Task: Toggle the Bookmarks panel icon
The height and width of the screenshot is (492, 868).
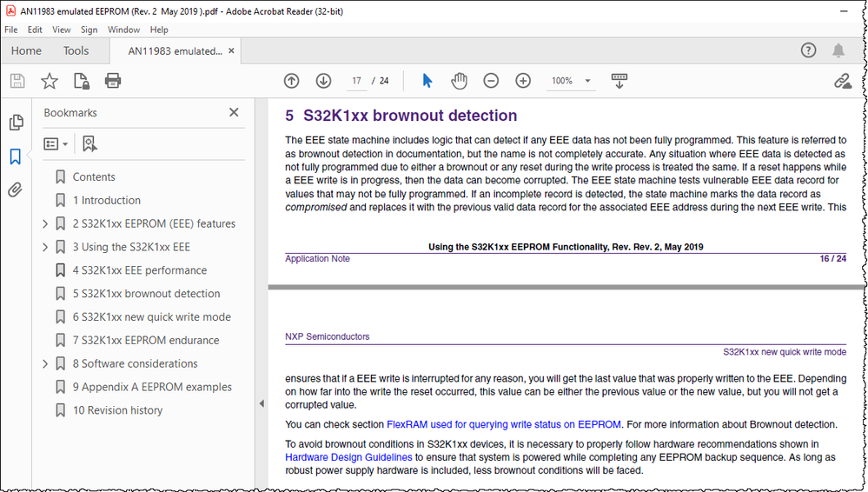Action: coord(16,156)
